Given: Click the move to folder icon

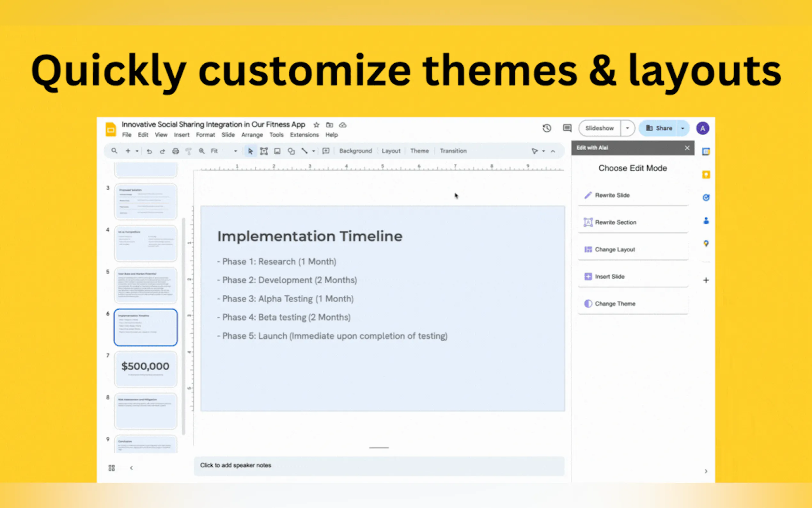Looking at the screenshot, I should [x=330, y=125].
